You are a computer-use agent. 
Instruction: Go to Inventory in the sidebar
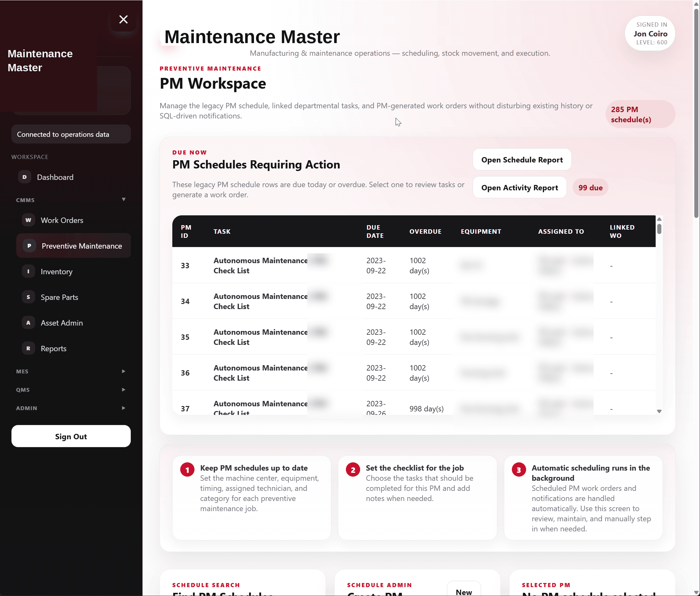pyautogui.click(x=73, y=271)
